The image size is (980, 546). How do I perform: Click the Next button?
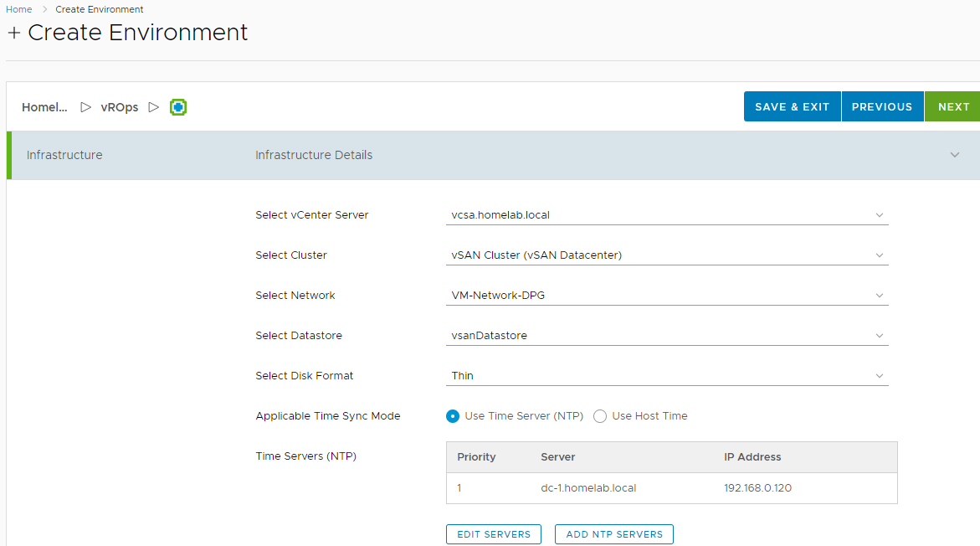954,106
